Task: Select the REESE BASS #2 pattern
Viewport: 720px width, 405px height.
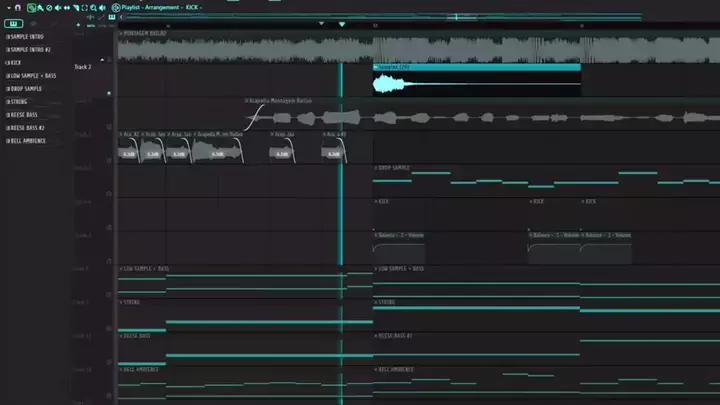Action: pyautogui.click(x=25, y=128)
